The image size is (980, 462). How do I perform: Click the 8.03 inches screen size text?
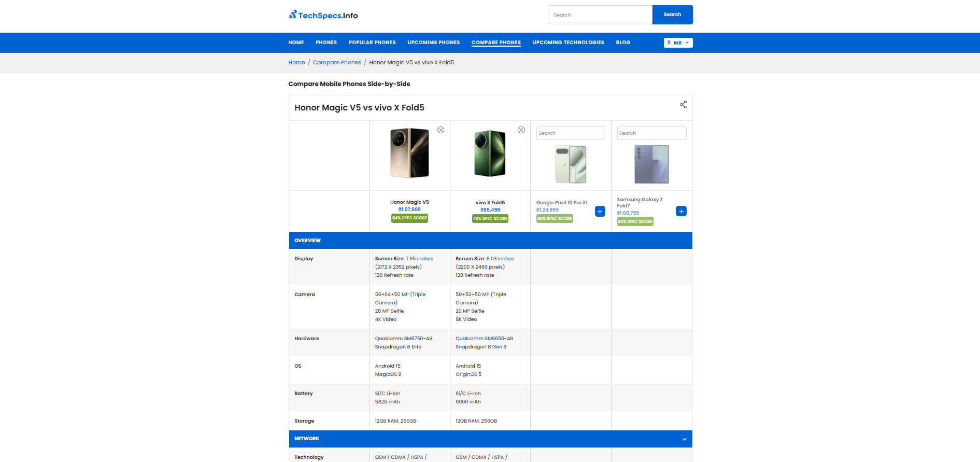coord(500,259)
